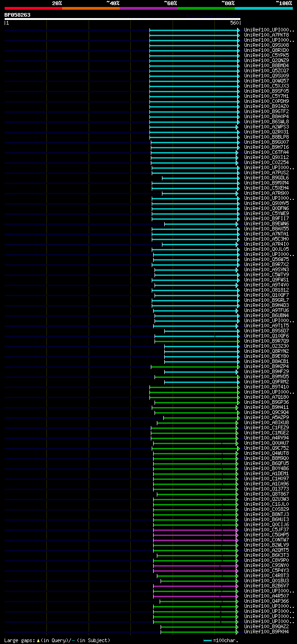Screen dimensions: 297x644
Task: Click the BP058263 query name
Action: click(x=18, y=15)
